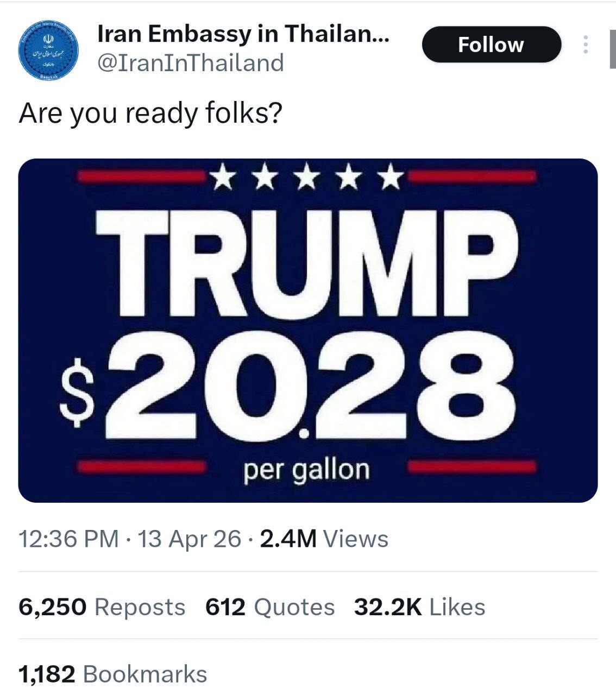The image size is (616, 695).
Task: Click the Iran Embassy profile avatar
Action: 49,50
